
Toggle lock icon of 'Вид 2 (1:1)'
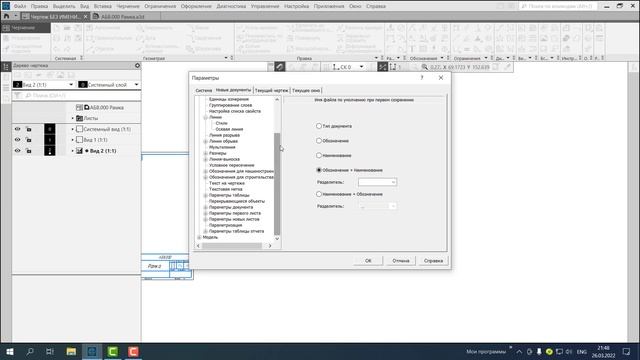(x=29, y=151)
